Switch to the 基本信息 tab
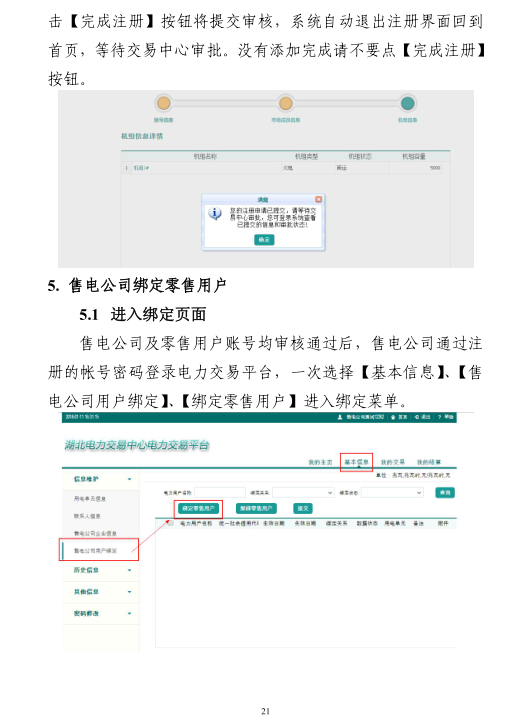 click(356, 462)
